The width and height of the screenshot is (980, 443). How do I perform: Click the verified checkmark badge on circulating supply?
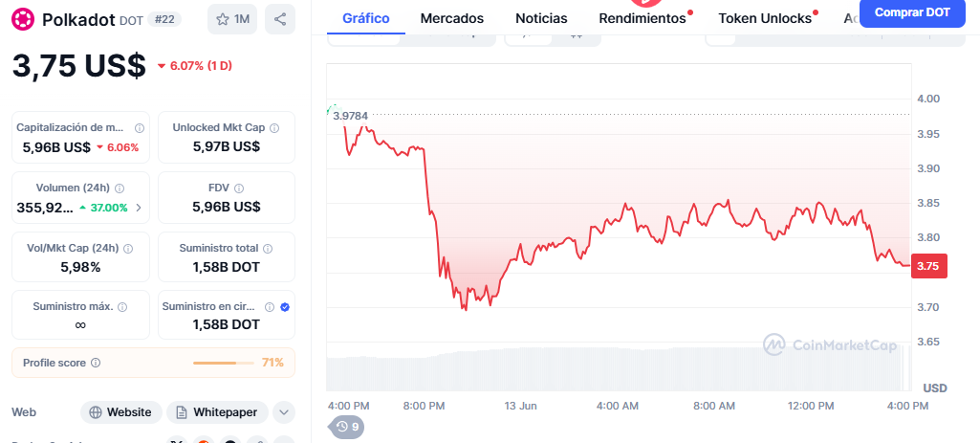[285, 306]
